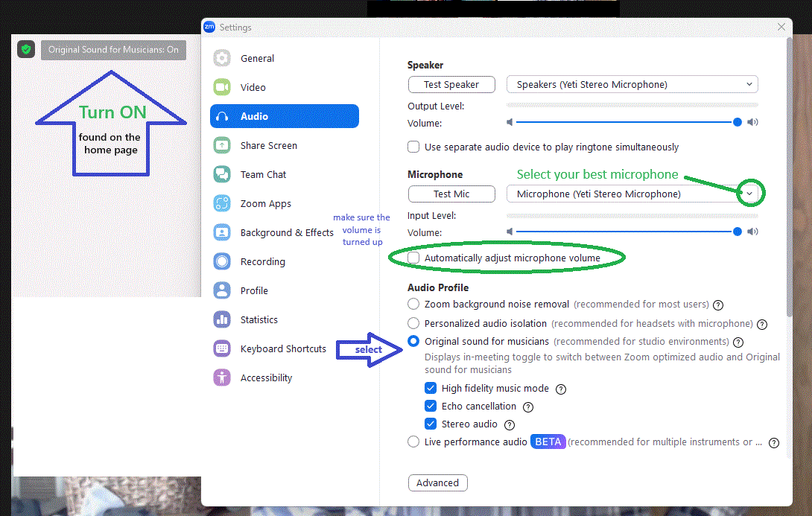Click the green encryption shield icon

coord(27,50)
